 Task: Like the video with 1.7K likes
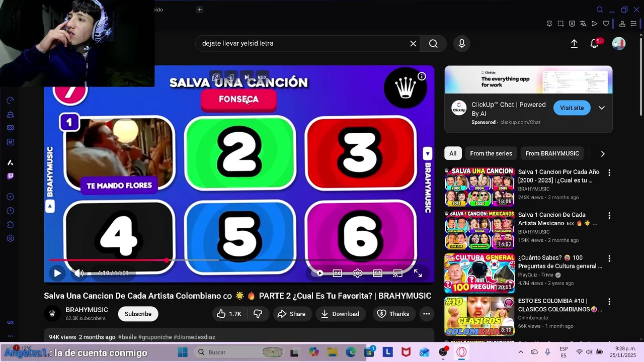click(x=229, y=314)
